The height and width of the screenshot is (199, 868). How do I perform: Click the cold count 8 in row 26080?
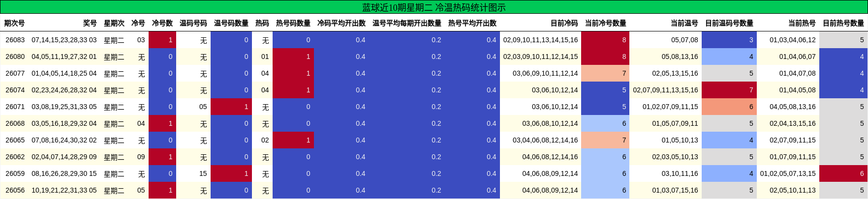606,57
